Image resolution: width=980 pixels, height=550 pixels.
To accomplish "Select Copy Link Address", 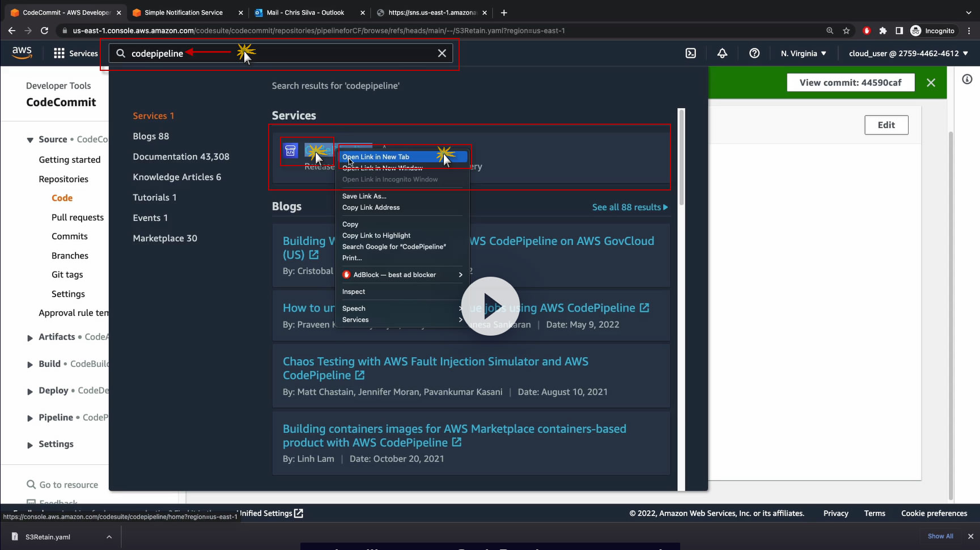I will (403, 208).
